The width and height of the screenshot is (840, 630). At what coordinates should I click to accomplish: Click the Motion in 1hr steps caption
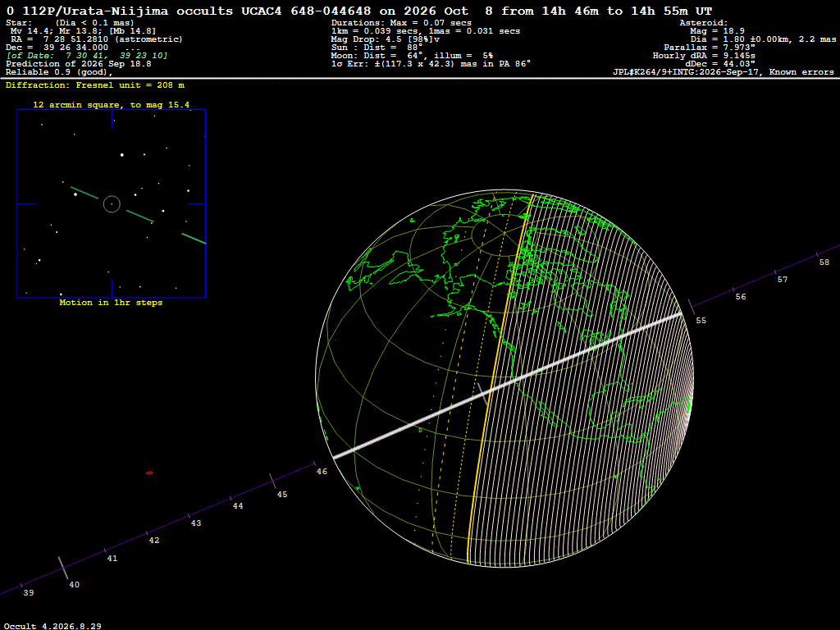point(111,303)
